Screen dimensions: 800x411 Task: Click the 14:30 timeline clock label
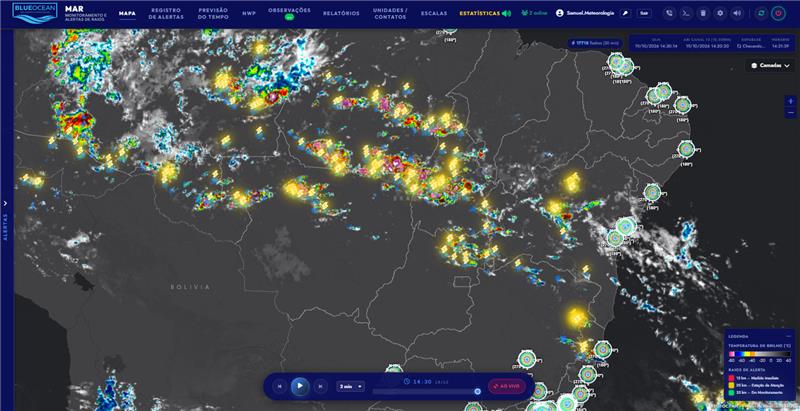point(423,381)
